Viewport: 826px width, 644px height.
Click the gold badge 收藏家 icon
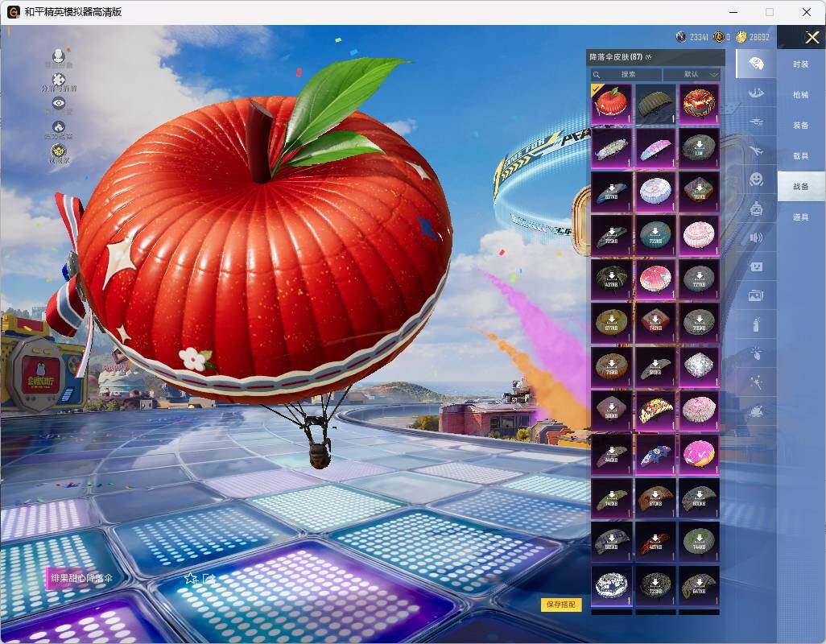pos(59,151)
